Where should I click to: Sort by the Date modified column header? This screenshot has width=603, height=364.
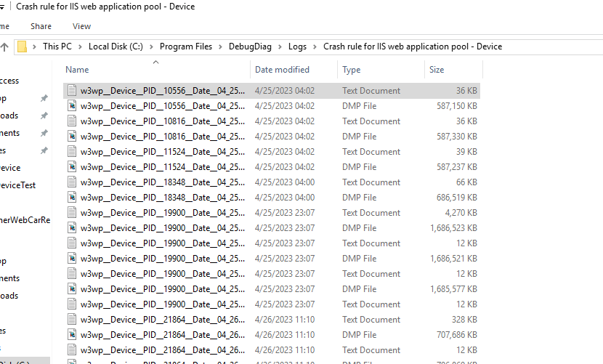point(294,70)
